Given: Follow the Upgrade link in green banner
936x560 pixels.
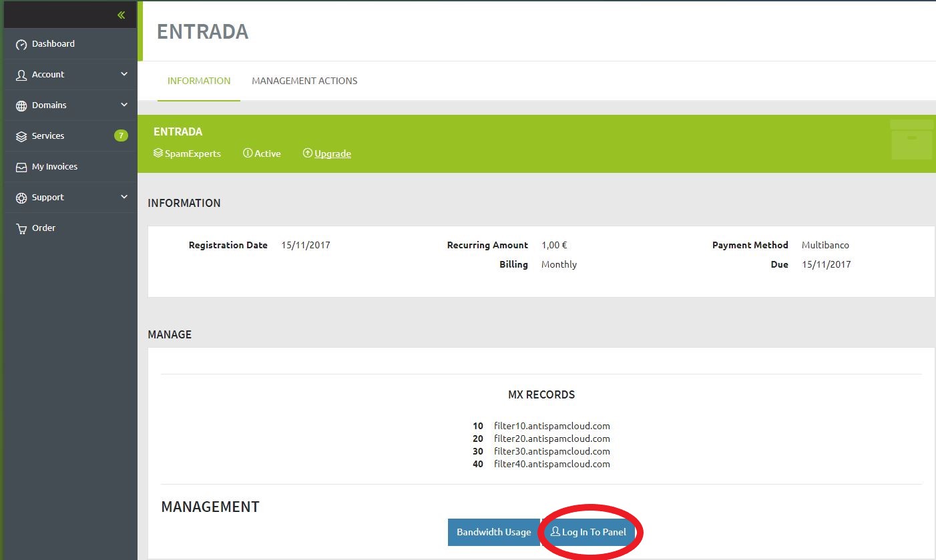Looking at the screenshot, I should tap(332, 154).
